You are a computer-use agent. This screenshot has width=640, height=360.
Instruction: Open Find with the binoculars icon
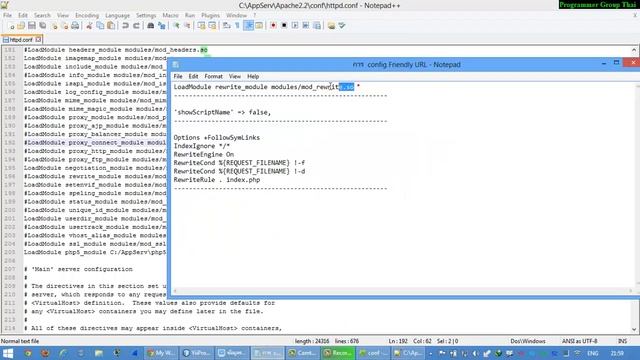pos(151,26)
